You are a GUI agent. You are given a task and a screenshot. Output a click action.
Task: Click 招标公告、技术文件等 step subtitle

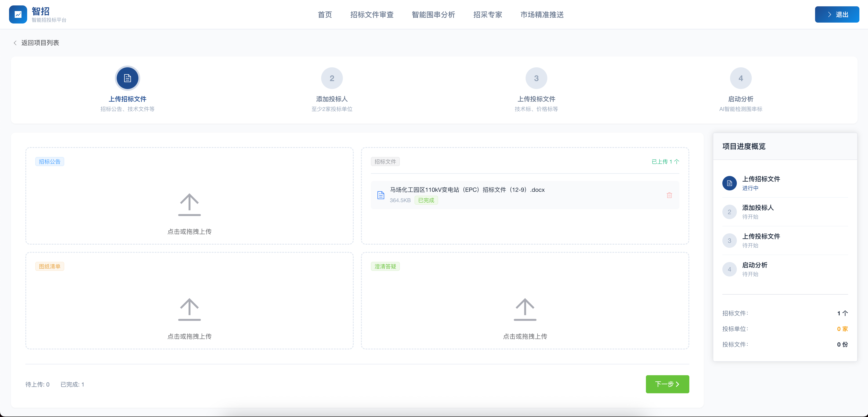pos(127,109)
